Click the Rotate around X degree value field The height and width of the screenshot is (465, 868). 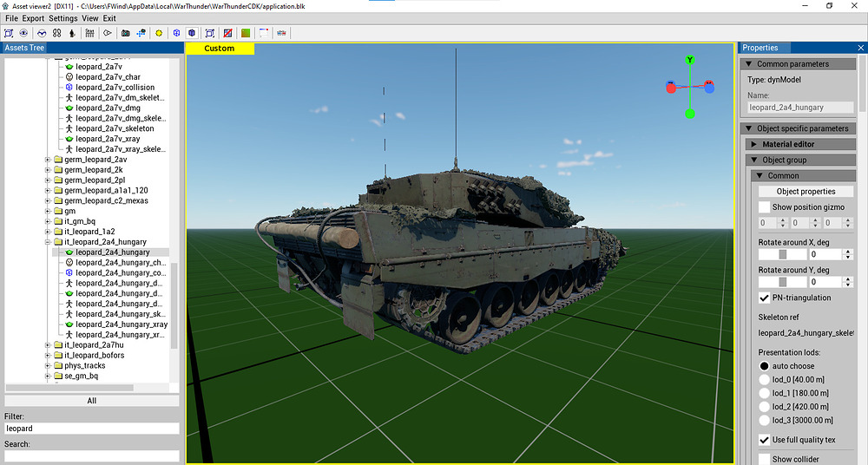tap(826, 255)
